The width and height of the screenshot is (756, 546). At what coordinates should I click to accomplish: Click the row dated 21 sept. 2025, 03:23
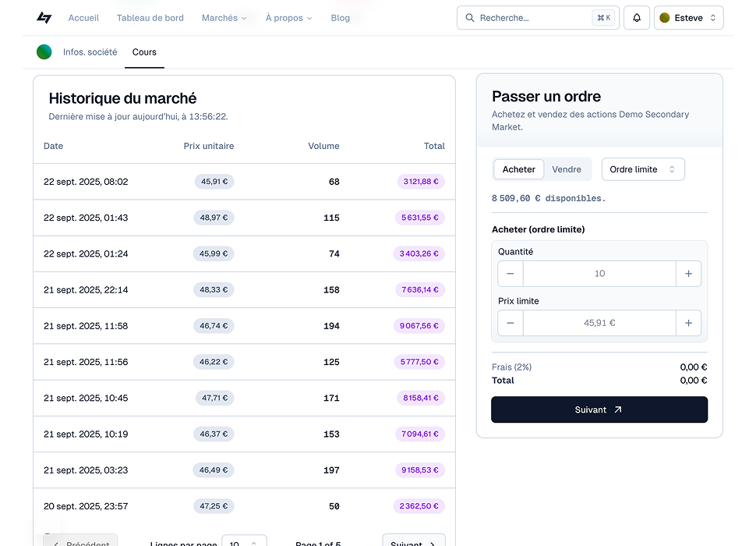(244, 470)
